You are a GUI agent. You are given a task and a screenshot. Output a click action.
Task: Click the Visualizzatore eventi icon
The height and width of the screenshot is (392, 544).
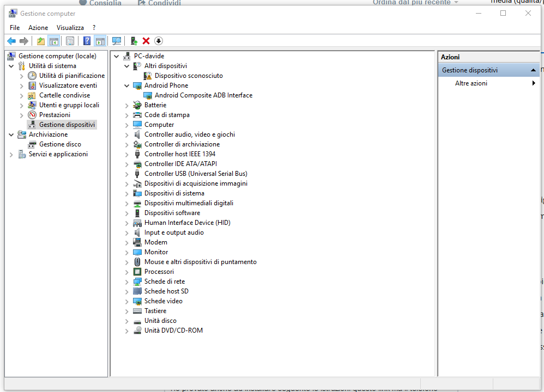[x=32, y=85]
